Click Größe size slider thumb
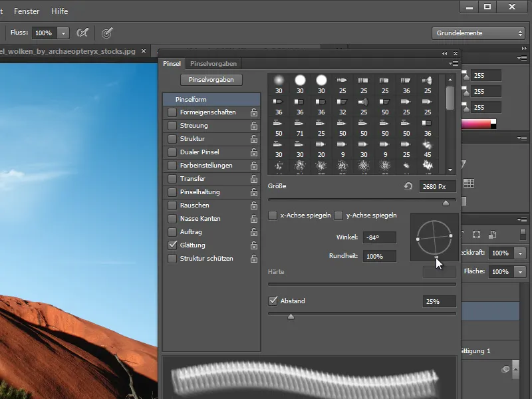Viewport: 532px width, 399px height. (x=446, y=203)
